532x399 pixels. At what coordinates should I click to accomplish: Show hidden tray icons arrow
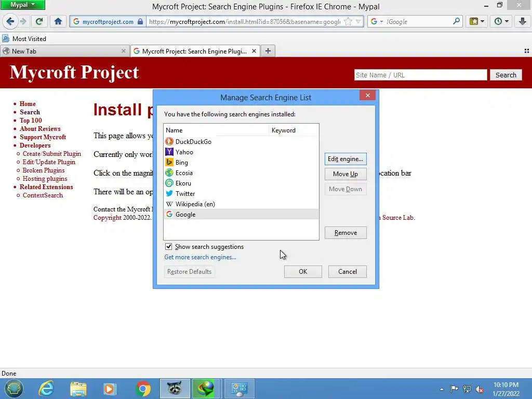[442, 389]
